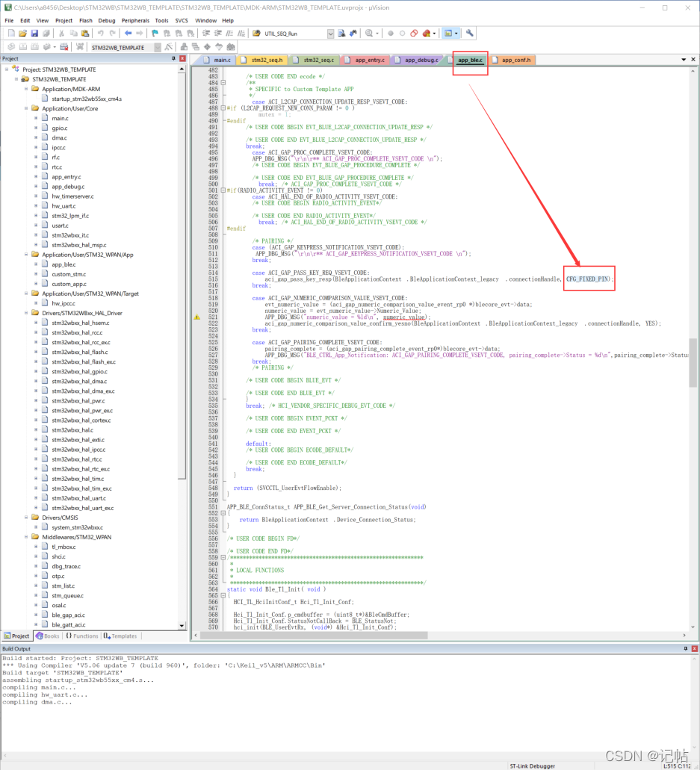Download to flash with the LOAD icon
The width and height of the screenshot is (700, 770).
79,47
